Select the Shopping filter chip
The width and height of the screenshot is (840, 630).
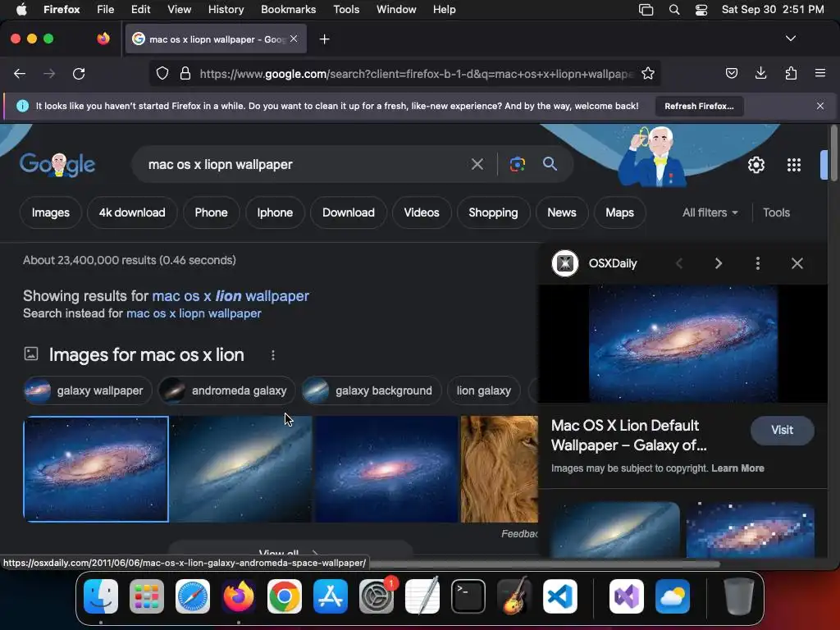[x=493, y=212]
